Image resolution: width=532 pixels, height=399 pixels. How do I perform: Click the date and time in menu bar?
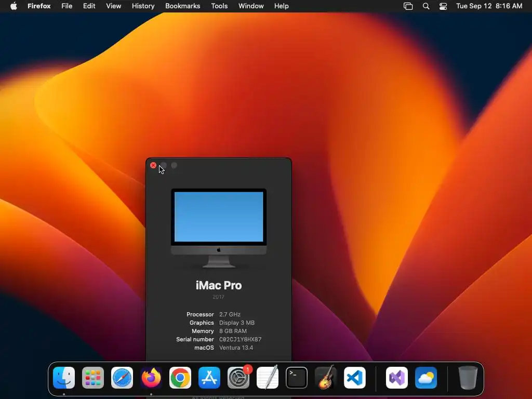(489, 6)
